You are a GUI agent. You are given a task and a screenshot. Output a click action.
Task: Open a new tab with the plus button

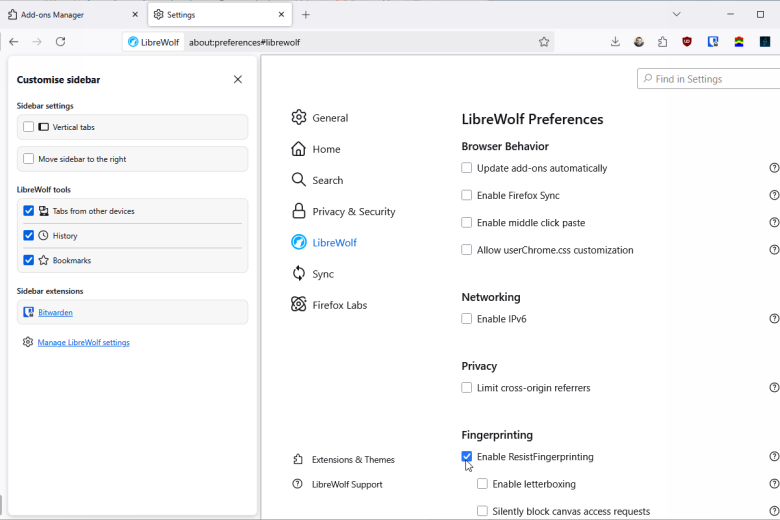(x=306, y=15)
